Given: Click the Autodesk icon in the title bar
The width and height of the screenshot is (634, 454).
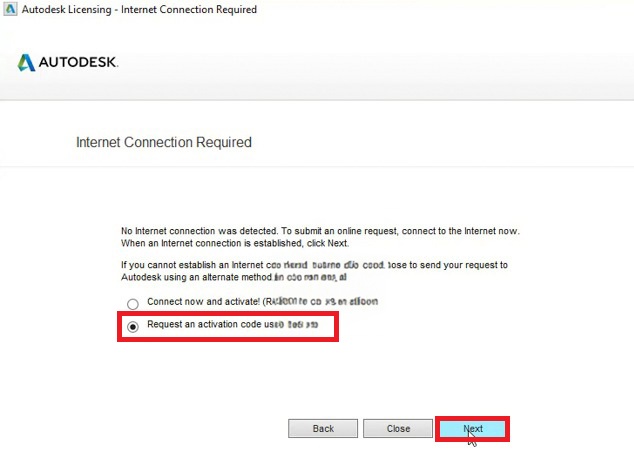Looking at the screenshot, I should 10,9.
